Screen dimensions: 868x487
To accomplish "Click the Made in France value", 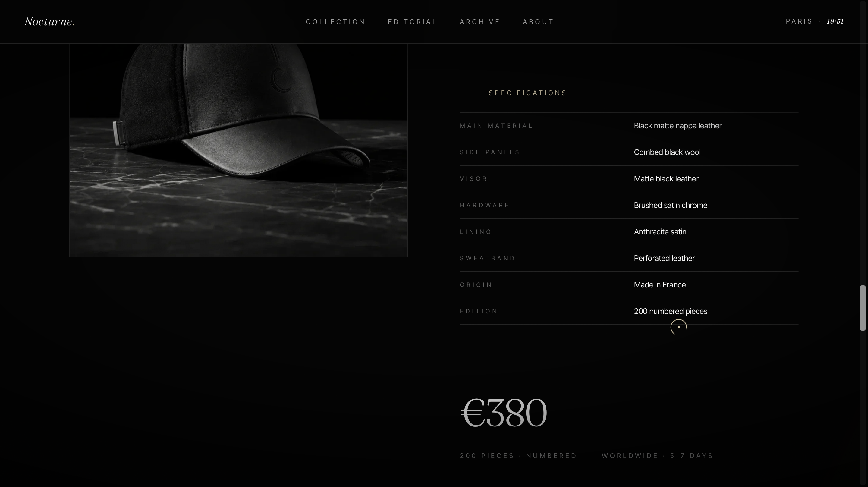I will click(660, 285).
